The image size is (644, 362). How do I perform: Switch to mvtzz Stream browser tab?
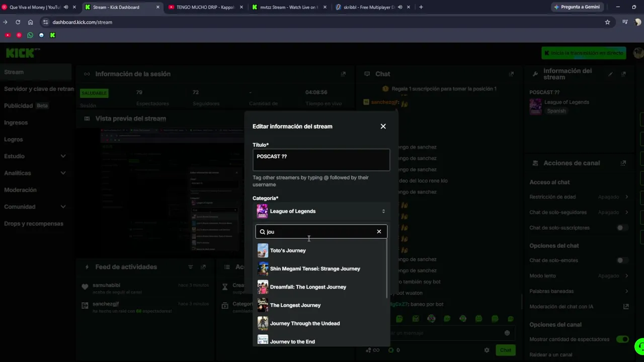[289, 7]
